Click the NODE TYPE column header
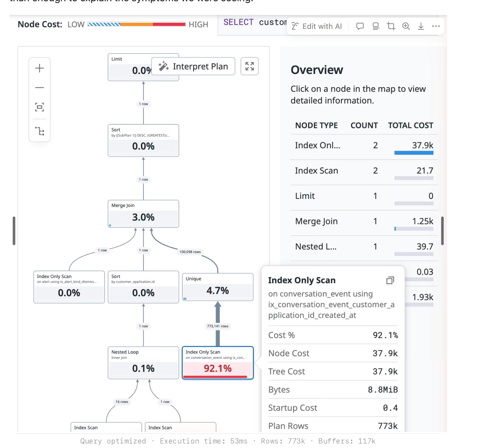The image size is (490, 448). click(317, 126)
